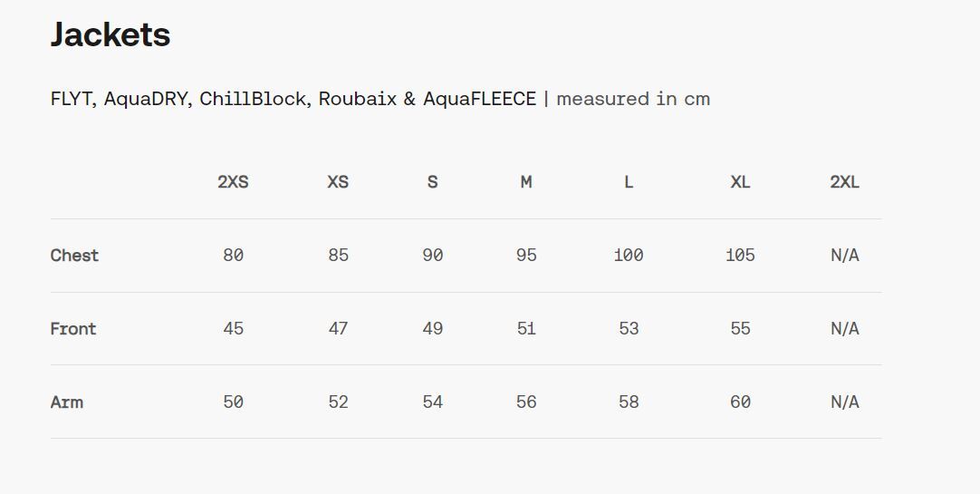
Task: Click the XL size column header
Action: [x=741, y=182]
